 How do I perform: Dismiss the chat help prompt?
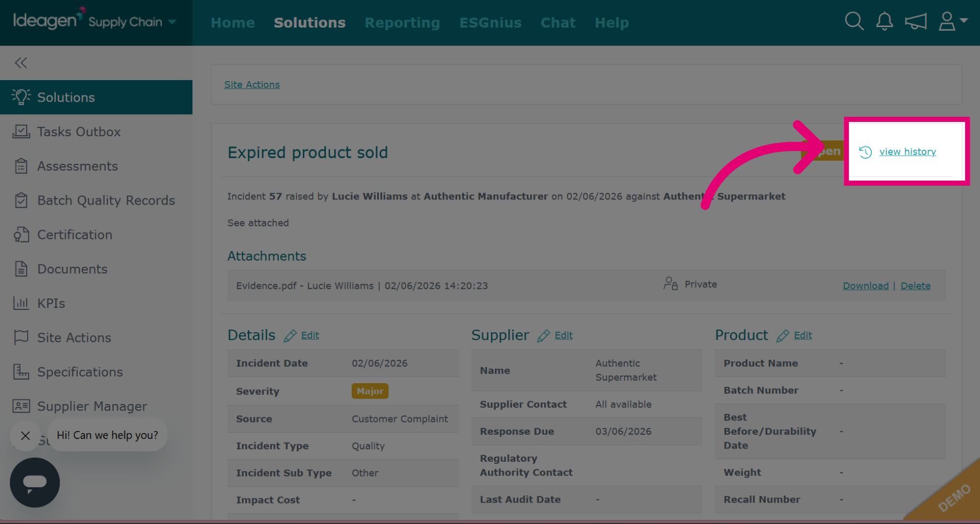[x=26, y=435]
